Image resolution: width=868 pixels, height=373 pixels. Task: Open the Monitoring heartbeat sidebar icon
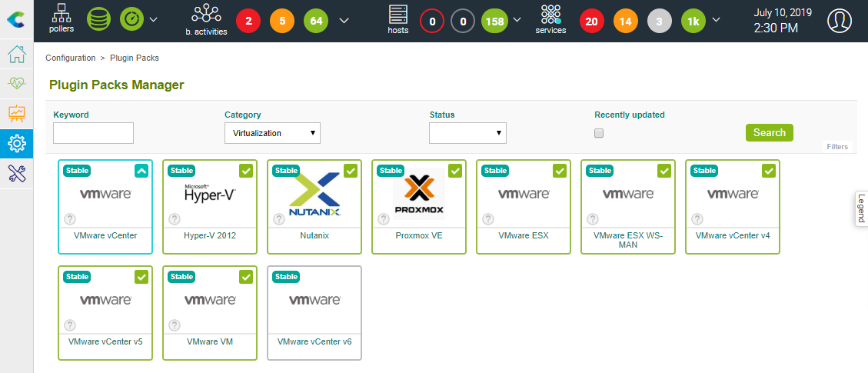click(17, 84)
